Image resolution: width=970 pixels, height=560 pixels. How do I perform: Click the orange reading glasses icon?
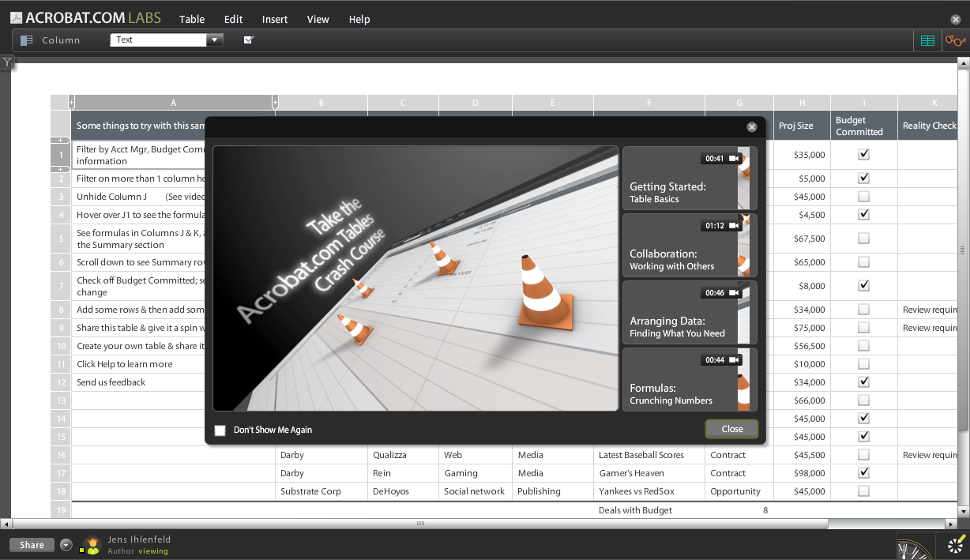(x=955, y=39)
